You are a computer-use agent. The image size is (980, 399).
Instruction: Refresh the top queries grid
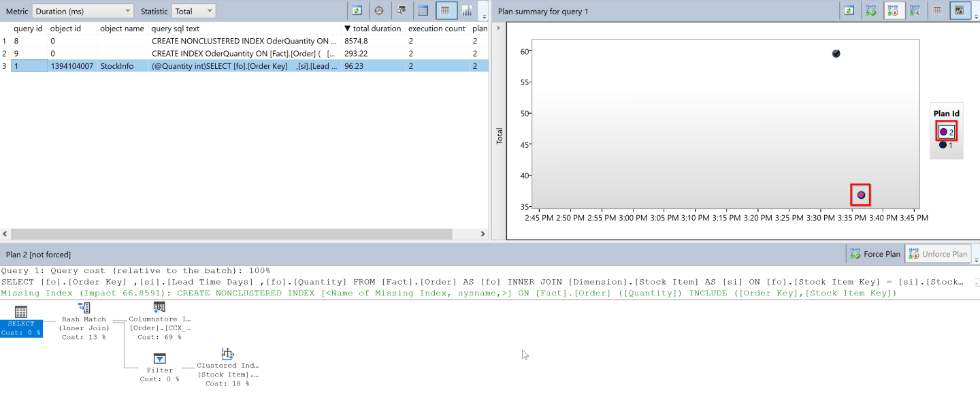(x=357, y=10)
